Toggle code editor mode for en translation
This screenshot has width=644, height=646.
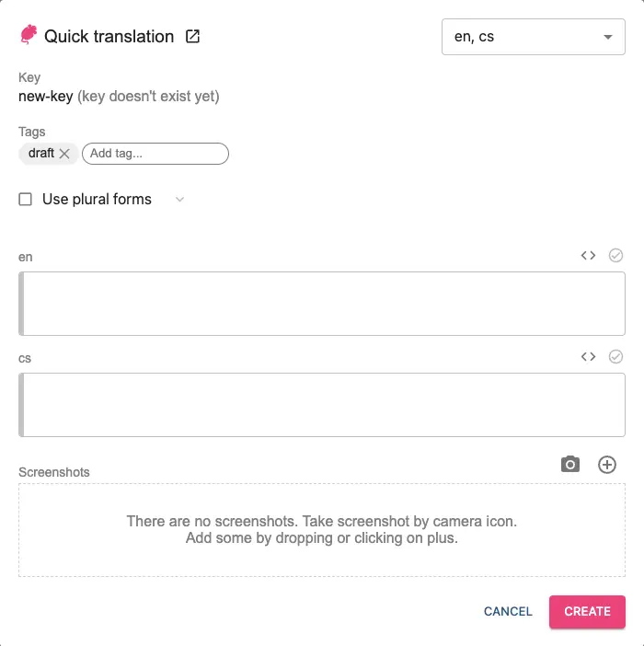[x=588, y=255]
